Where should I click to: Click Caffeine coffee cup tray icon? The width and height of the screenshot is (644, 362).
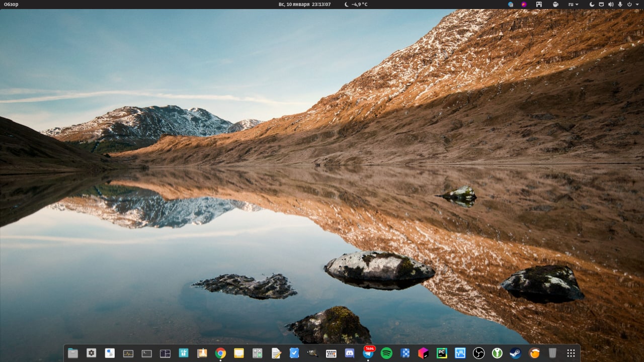coord(555,4)
